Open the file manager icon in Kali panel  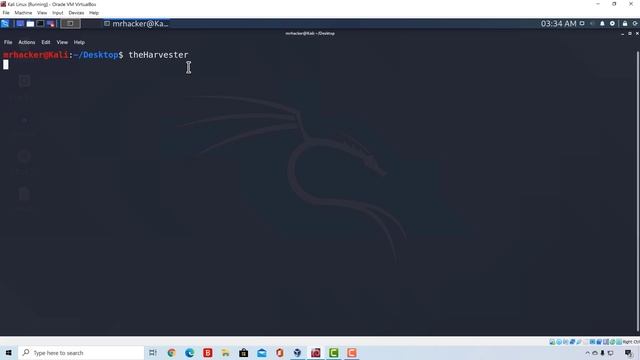pos(30,24)
